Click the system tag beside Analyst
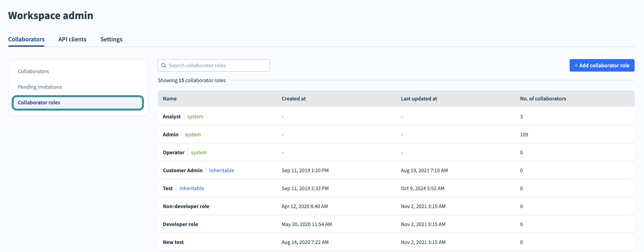644x252 pixels. (195, 117)
